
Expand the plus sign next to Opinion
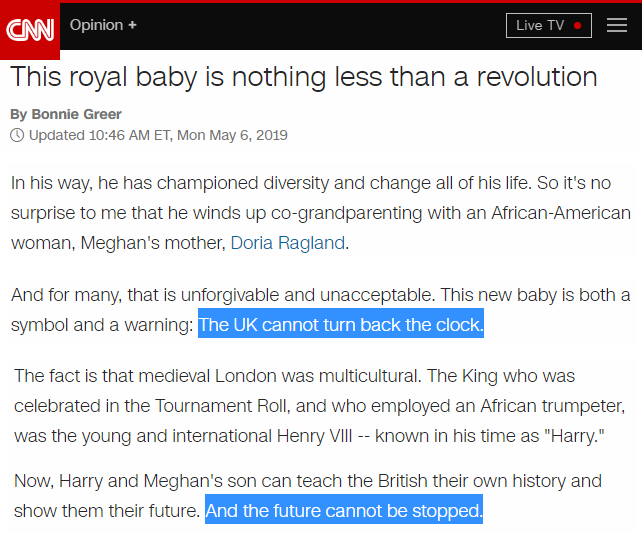132,25
